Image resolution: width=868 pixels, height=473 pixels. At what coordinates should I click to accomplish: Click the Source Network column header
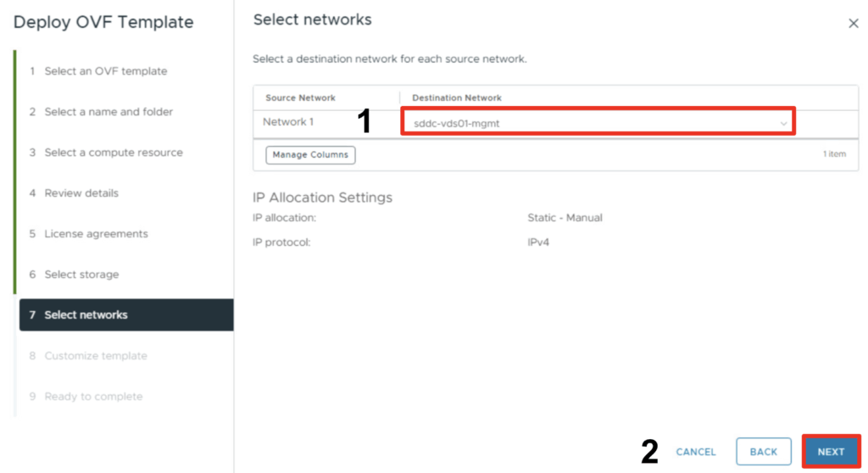300,98
